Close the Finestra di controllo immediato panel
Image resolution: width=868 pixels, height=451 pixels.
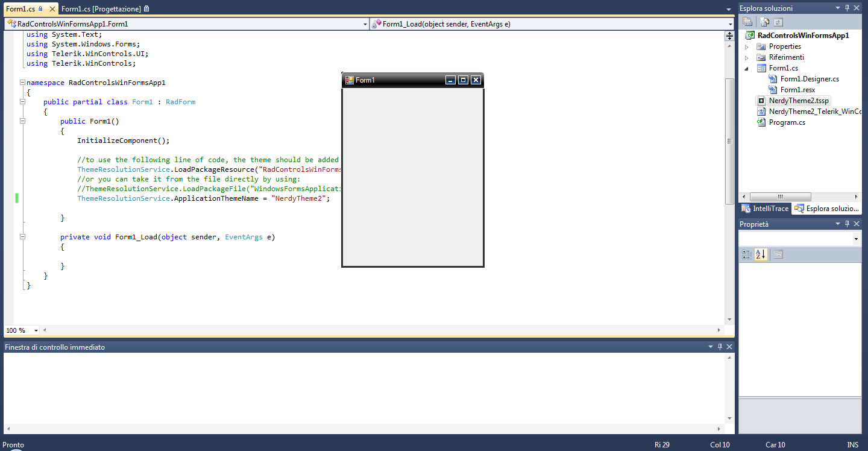coord(729,347)
